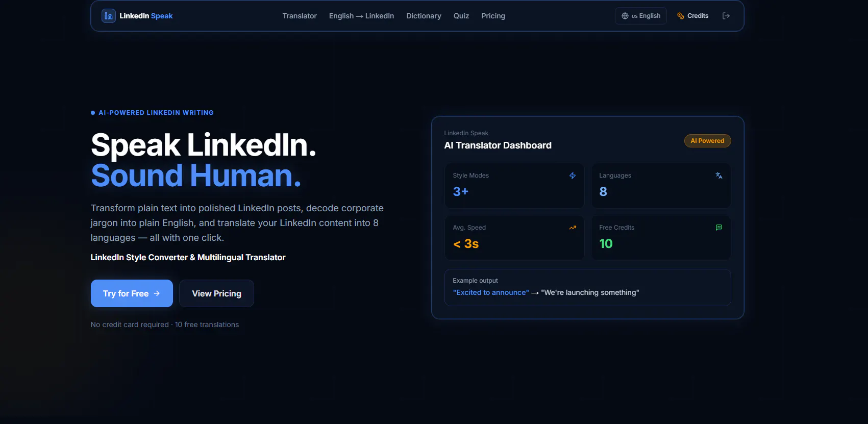Viewport: 868px width, 424px height.
Task: Navigate to Pricing in the navbar
Action: [493, 16]
